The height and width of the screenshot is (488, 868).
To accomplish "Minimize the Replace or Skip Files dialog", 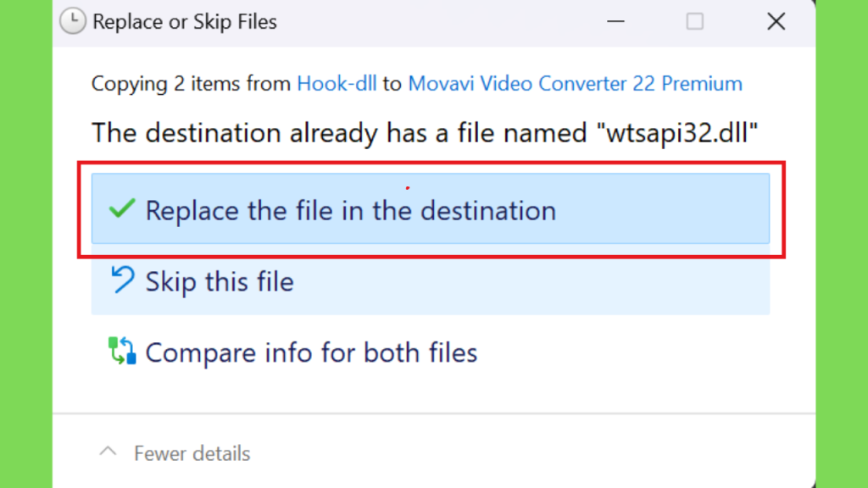I will 615,21.
